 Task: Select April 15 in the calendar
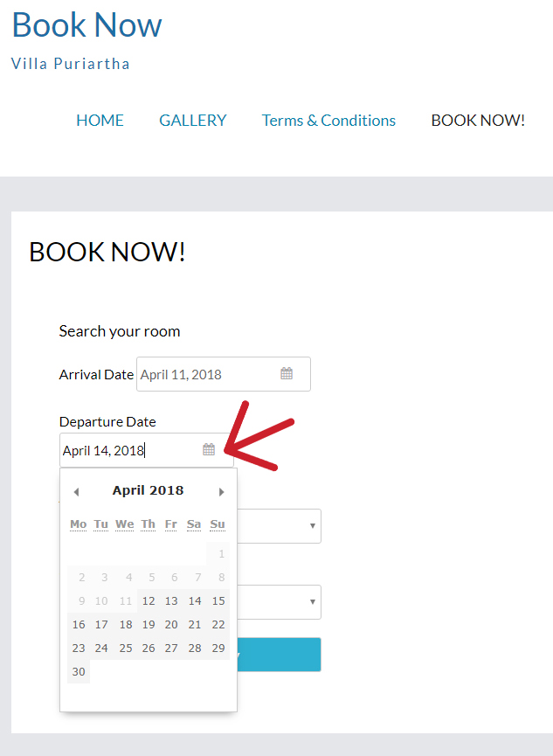coord(218,601)
